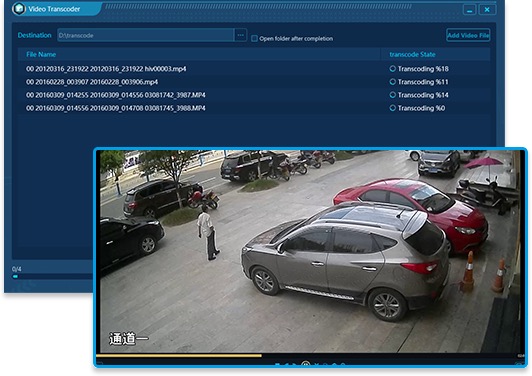Open the destination folder browse button

241,35
